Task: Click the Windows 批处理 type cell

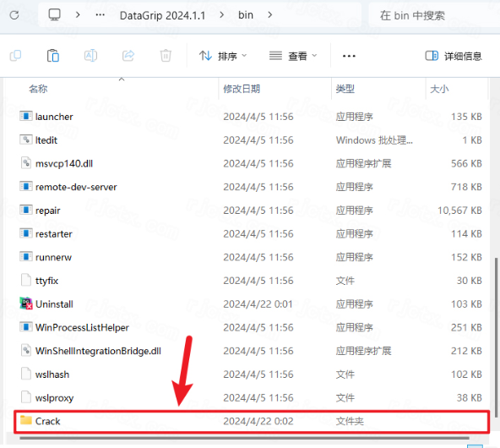Action: click(374, 140)
